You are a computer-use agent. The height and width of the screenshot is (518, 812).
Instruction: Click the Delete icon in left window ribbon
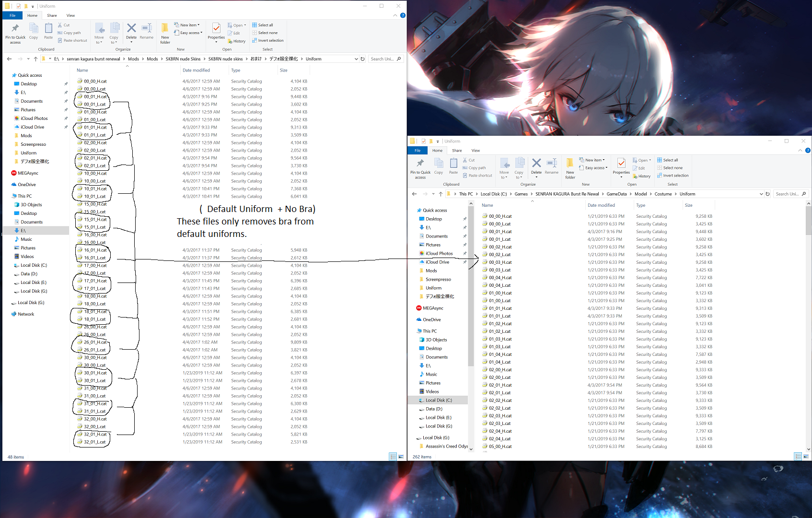click(131, 32)
